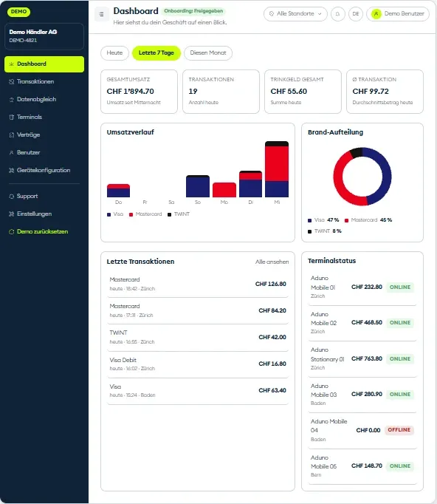Click the location pin icon in Alle Standorte
The width and height of the screenshot is (437, 504).
pyautogui.click(x=272, y=14)
